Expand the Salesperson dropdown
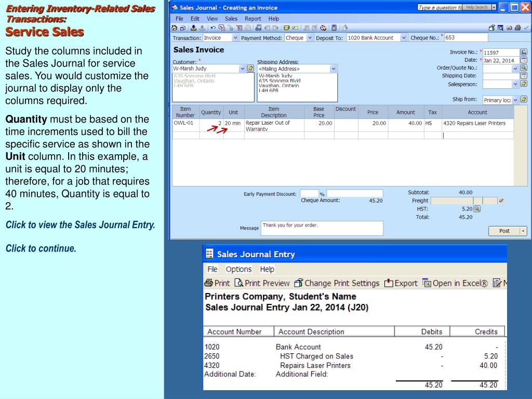 tap(515, 84)
